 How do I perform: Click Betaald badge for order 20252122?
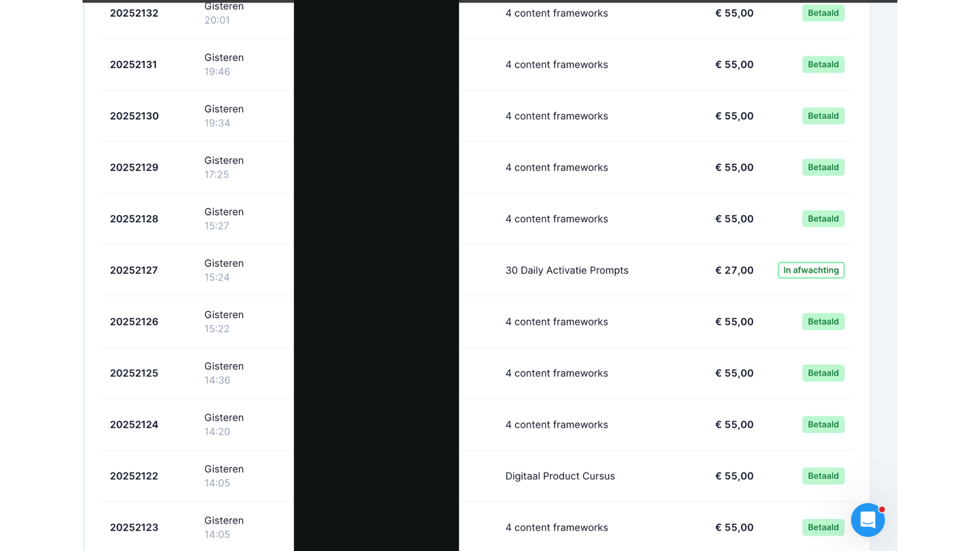[x=823, y=476]
